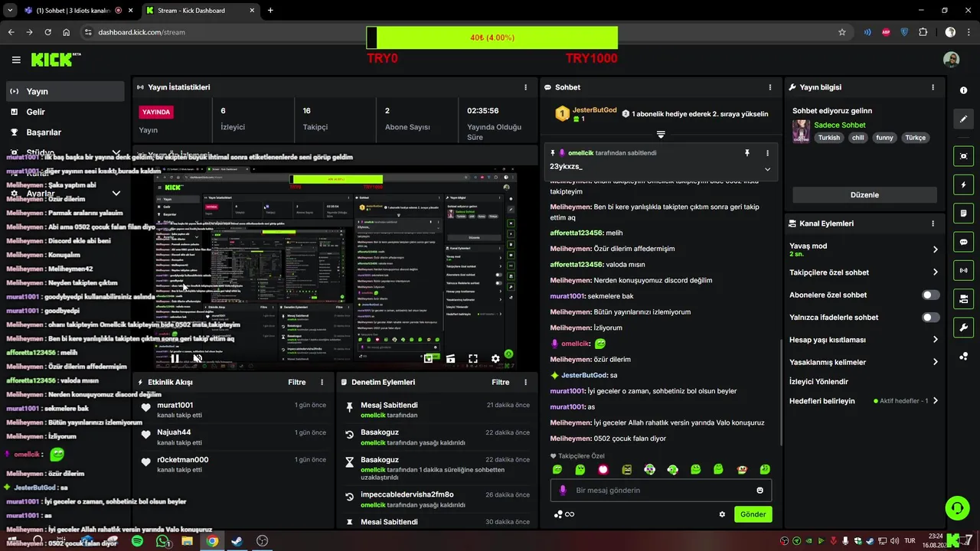980x551 pixels.
Task: Open the stream preview settings gear
Action: click(495, 358)
